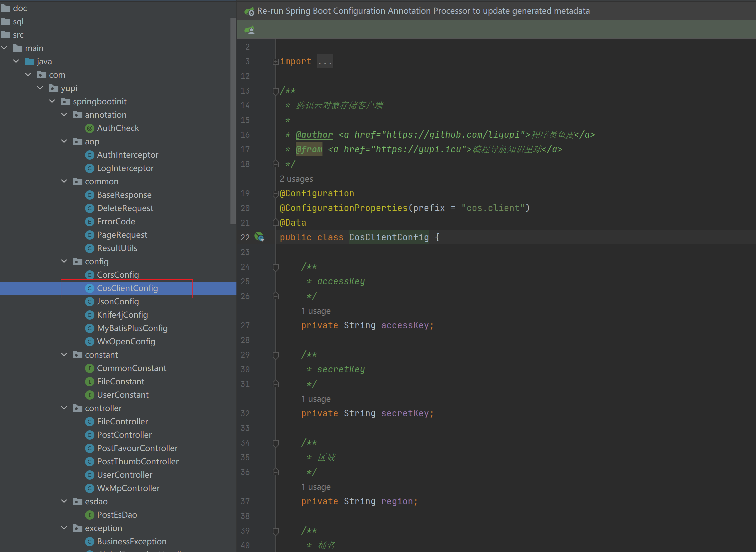The height and width of the screenshot is (552, 756).
Task: Click the PostEsDao interface icon
Action: tap(89, 515)
